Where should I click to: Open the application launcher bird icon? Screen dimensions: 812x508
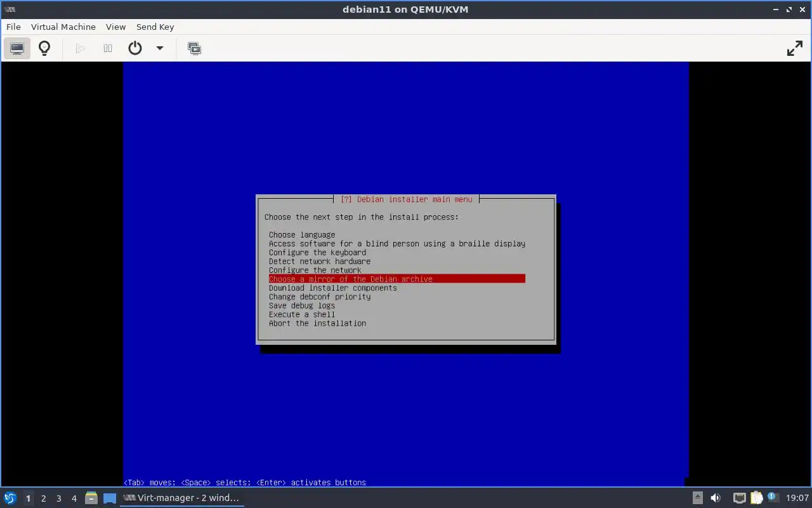pos(10,498)
